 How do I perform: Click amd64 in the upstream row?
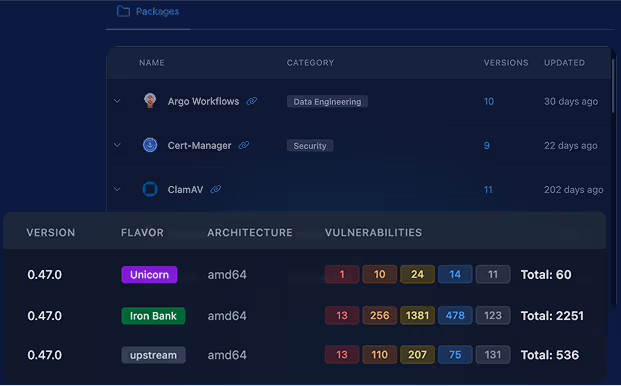click(x=227, y=355)
